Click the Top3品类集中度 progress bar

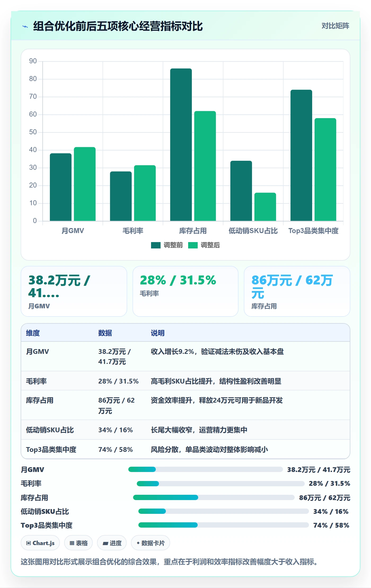click(224, 525)
